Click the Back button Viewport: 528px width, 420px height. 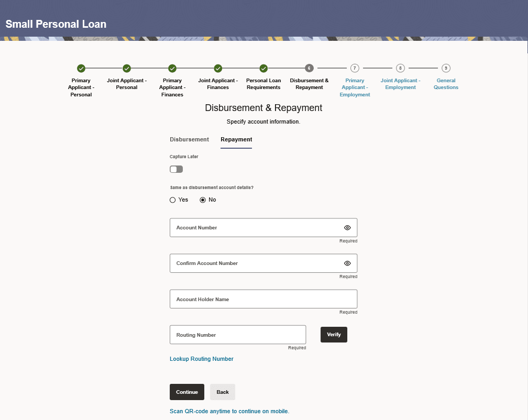click(223, 392)
